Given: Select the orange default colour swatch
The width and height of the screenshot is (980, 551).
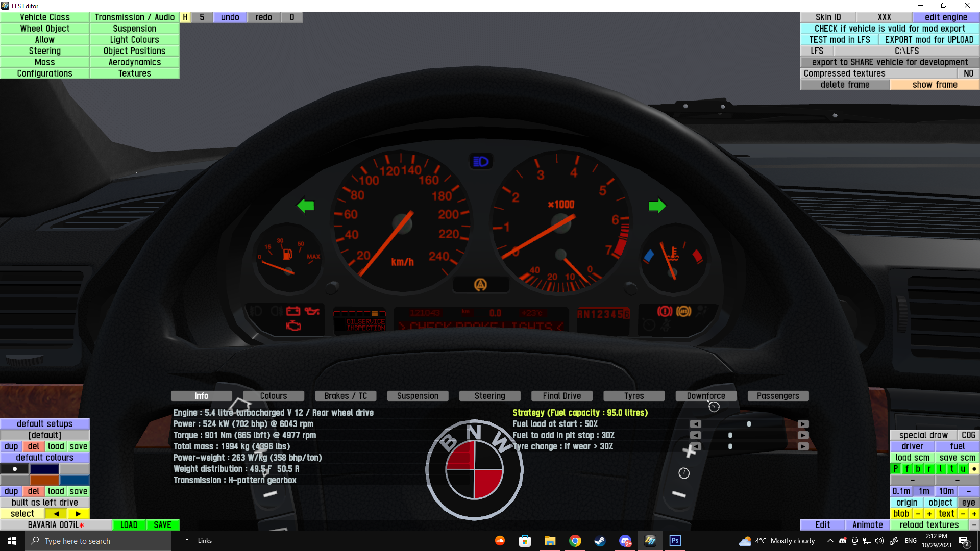Looking at the screenshot, I should 45,480.
